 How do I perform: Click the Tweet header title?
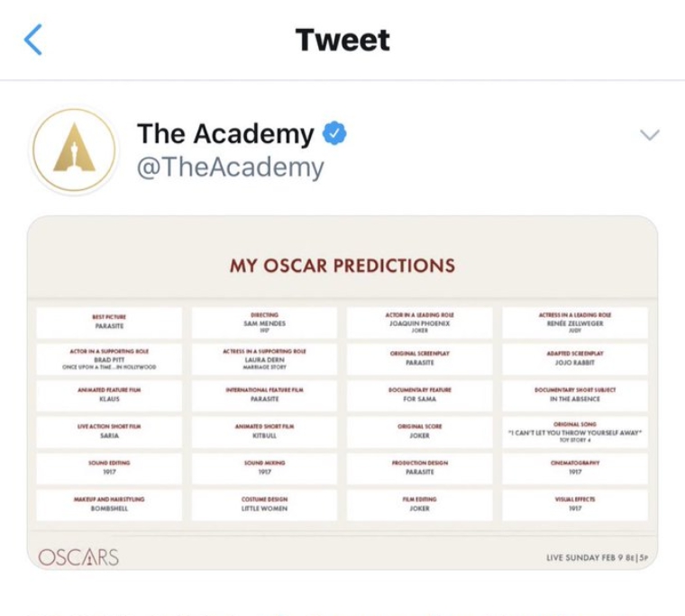[342, 41]
